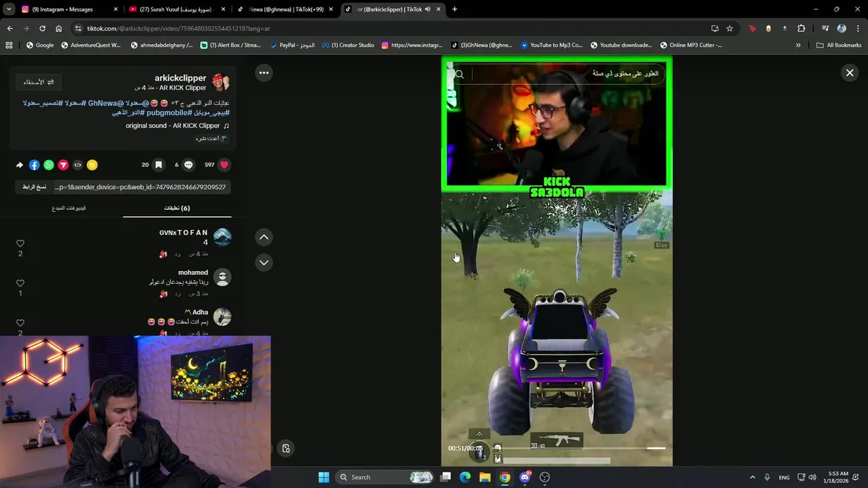The image size is (868, 488).
Task: Bookmark this page with the star icon
Action: pyautogui.click(x=730, y=28)
